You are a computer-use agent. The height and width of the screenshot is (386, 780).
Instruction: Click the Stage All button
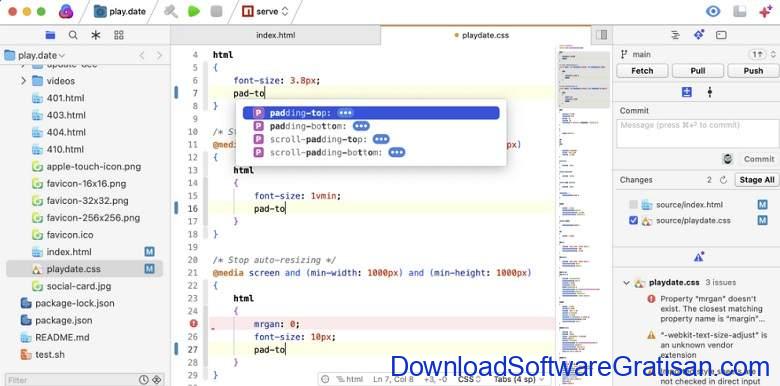click(757, 180)
